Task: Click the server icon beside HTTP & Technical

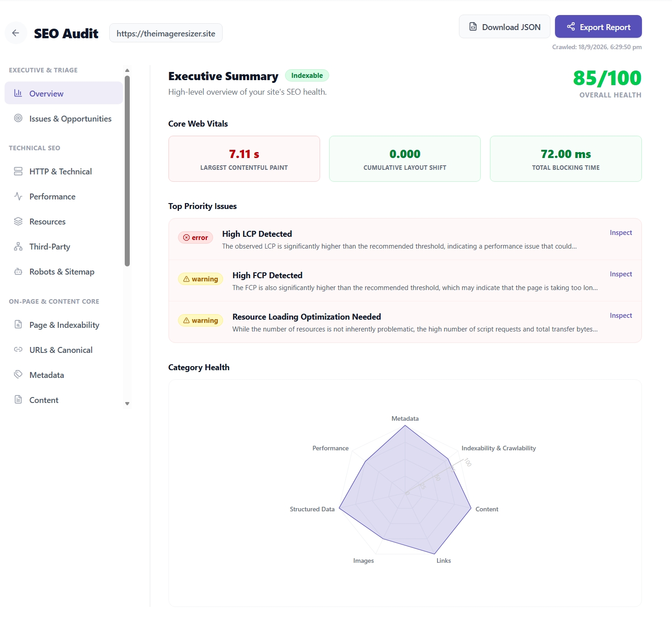Action: tap(18, 171)
